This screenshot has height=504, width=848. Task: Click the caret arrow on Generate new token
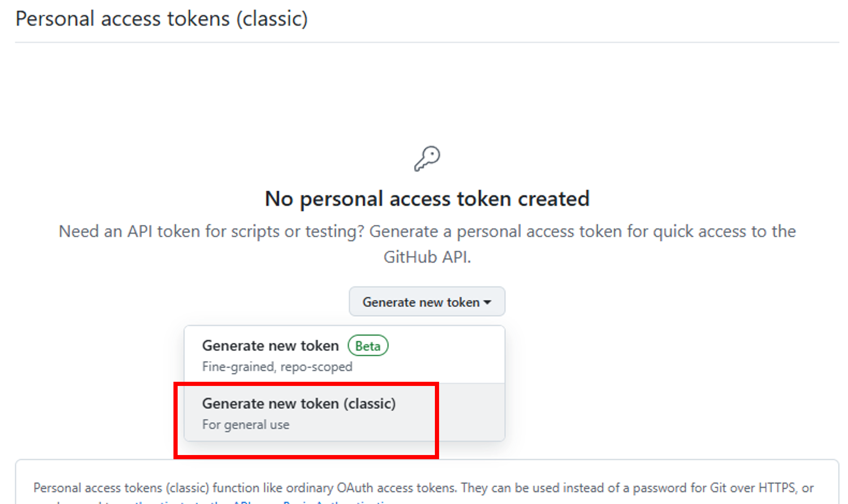pos(487,302)
